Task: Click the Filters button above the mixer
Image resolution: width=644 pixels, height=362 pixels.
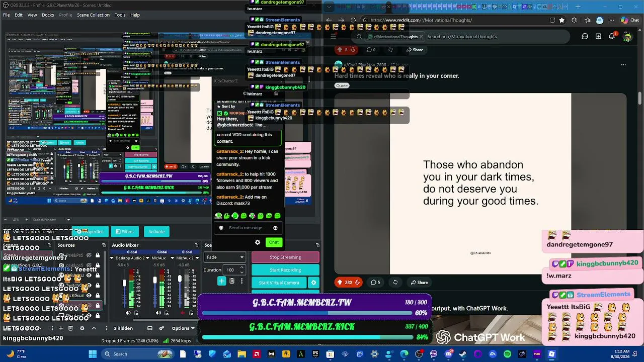Action: pos(124,232)
